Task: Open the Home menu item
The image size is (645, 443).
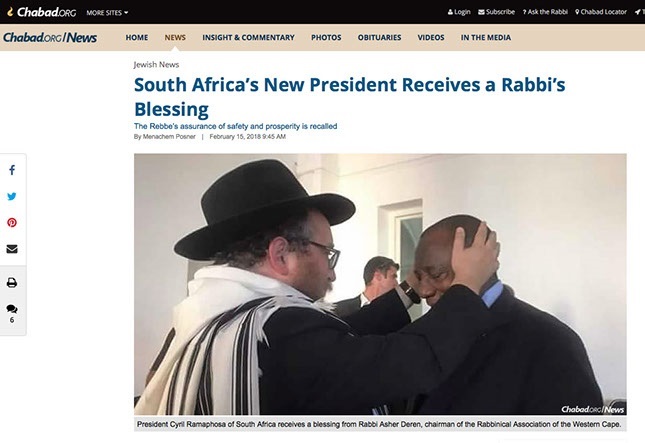Action: 137,37
